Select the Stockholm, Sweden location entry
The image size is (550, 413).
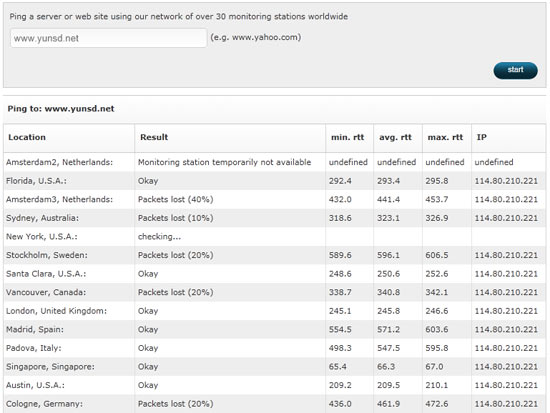pos(47,255)
